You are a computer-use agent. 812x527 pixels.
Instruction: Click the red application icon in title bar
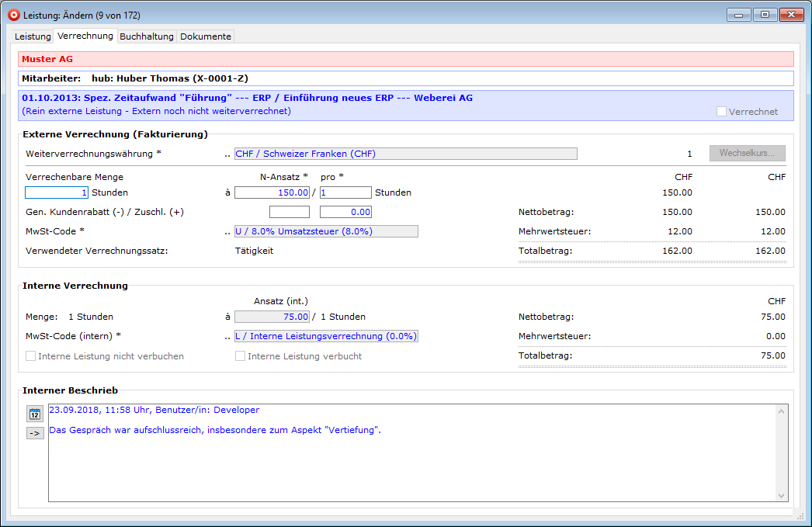coord(13,15)
